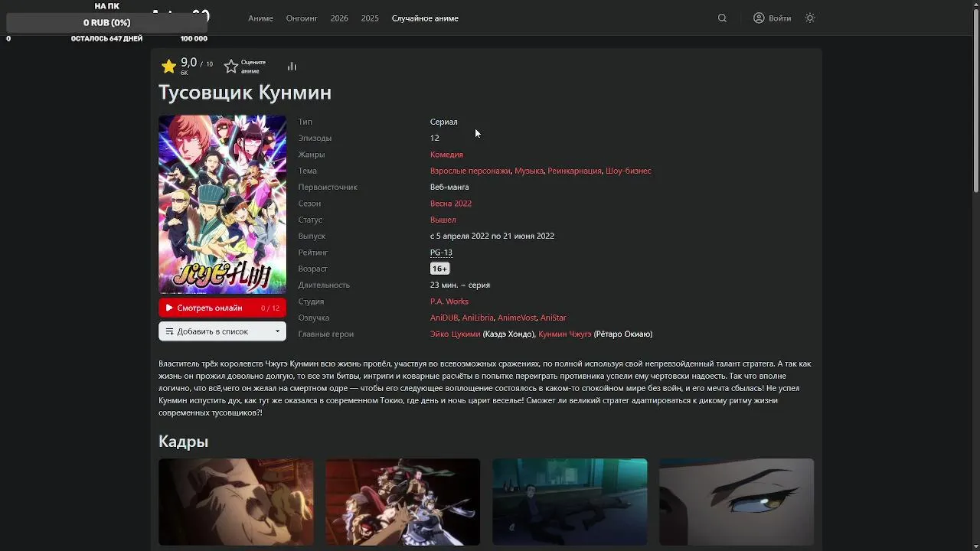This screenshot has height=551, width=980.
Task: Open the rating statistics bar-chart icon
Action: point(292,67)
